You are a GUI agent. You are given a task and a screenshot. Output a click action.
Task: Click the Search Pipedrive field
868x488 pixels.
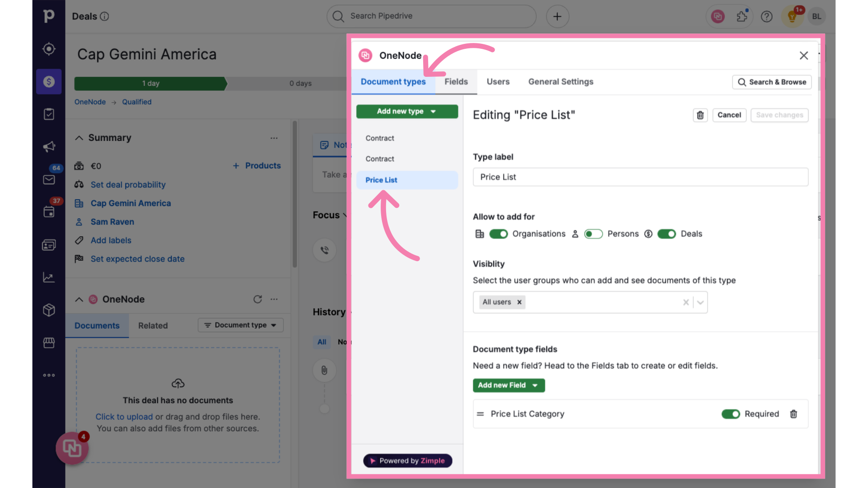(x=431, y=16)
